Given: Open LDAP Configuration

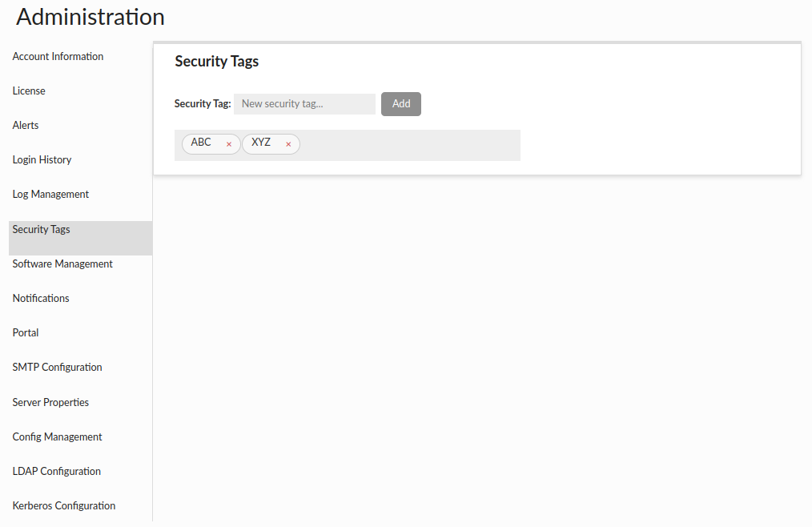Looking at the screenshot, I should click(56, 472).
